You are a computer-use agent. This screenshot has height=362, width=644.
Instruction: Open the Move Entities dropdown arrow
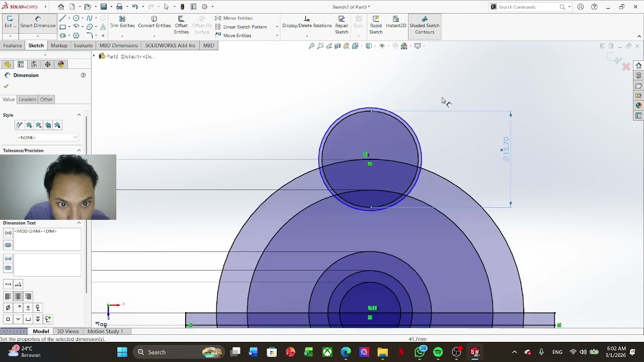coord(277,36)
